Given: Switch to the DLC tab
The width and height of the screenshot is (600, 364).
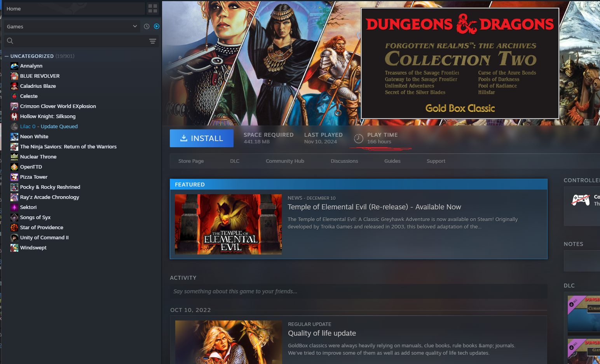Looking at the screenshot, I should point(235,161).
